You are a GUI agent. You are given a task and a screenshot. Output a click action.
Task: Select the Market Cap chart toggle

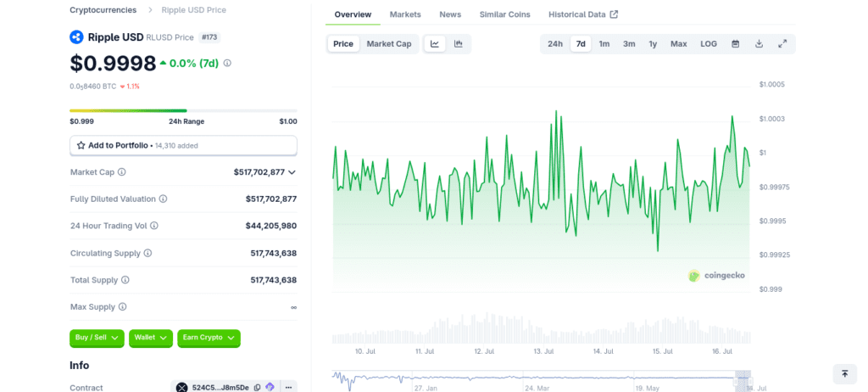[389, 44]
